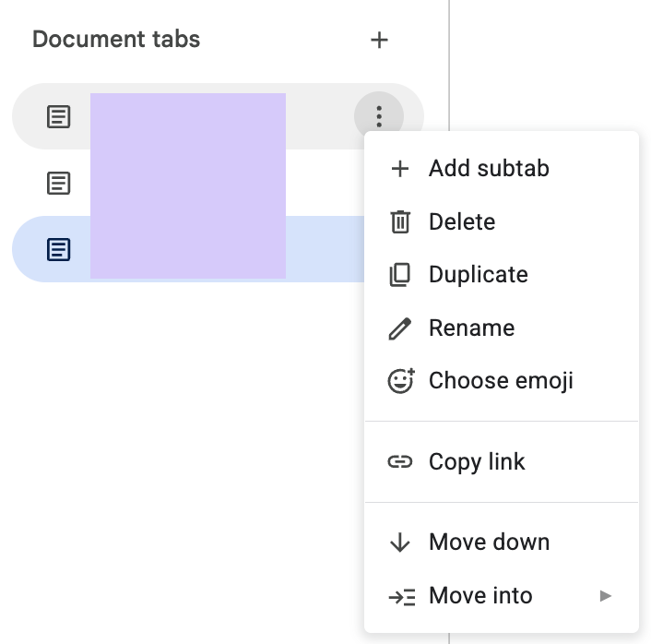Click the indent arrow icon beside Move into

point(402,597)
